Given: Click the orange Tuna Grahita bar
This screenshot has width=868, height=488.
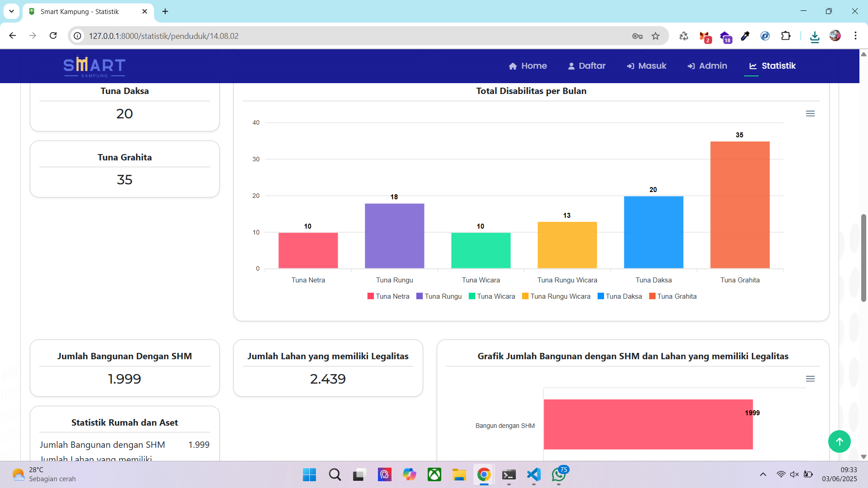Looking at the screenshot, I should pos(740,205).
